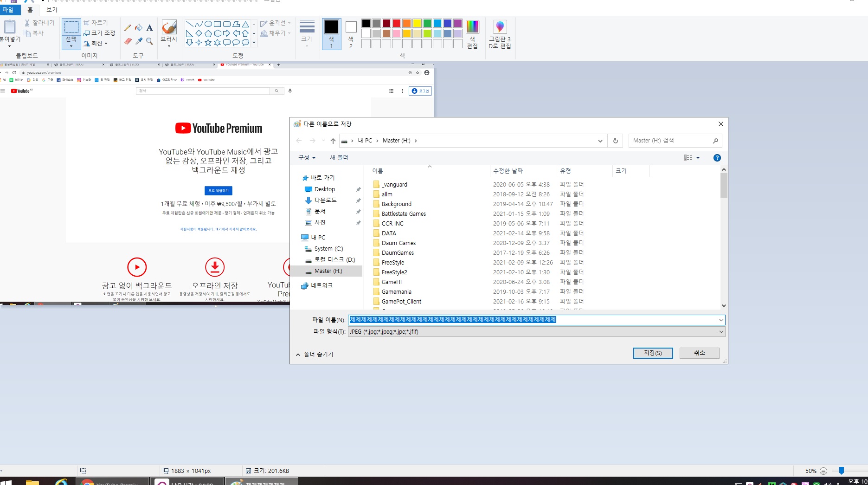Pick the red color swatch

click(x=397, y=23)
